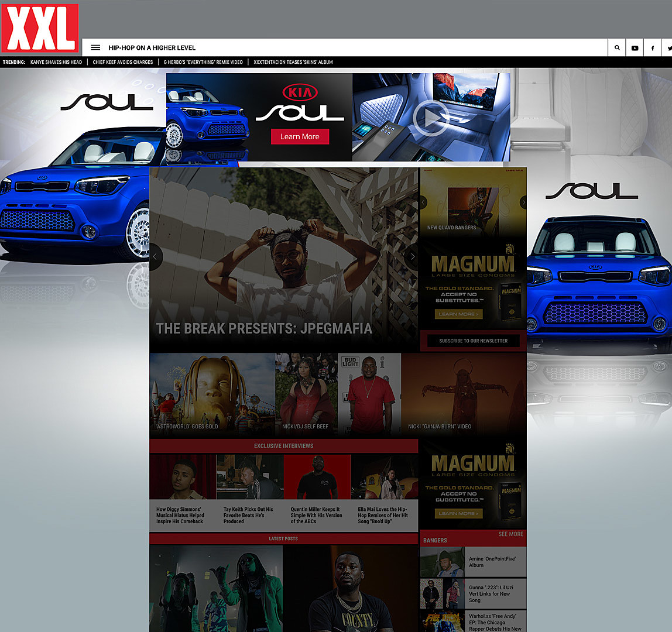
Task: Click Hip-Hop On A Higher Level tagline
Action: tap(152, 47)
